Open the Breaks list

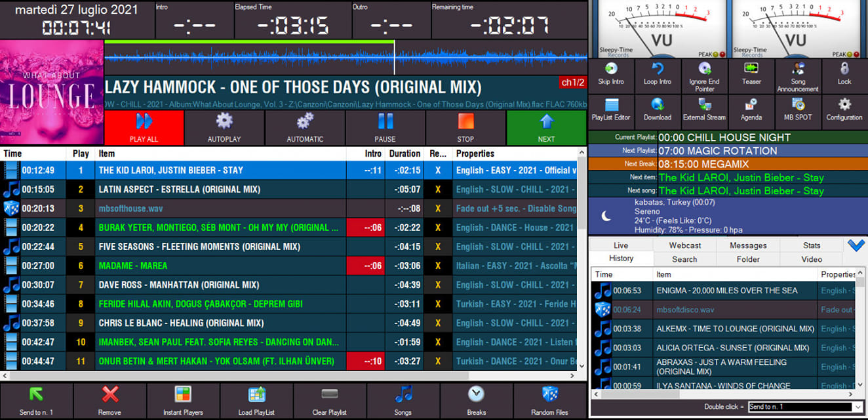(x=477, y=400)
